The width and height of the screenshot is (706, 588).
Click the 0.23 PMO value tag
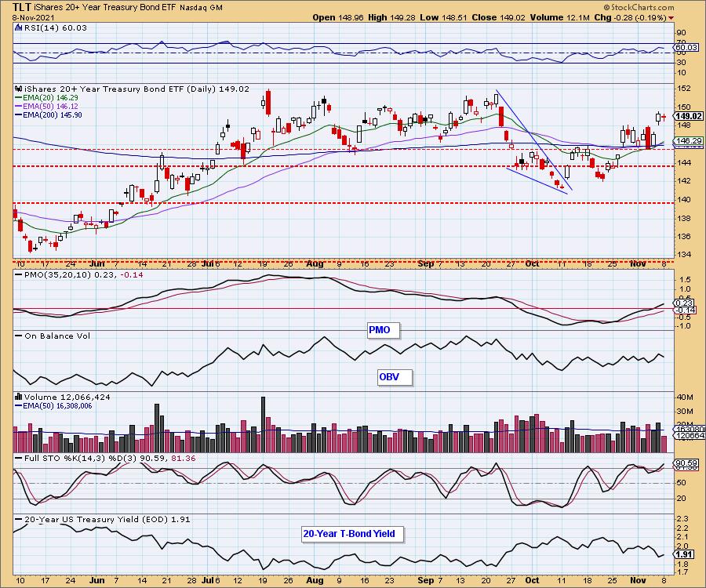[x=684, y=303]
